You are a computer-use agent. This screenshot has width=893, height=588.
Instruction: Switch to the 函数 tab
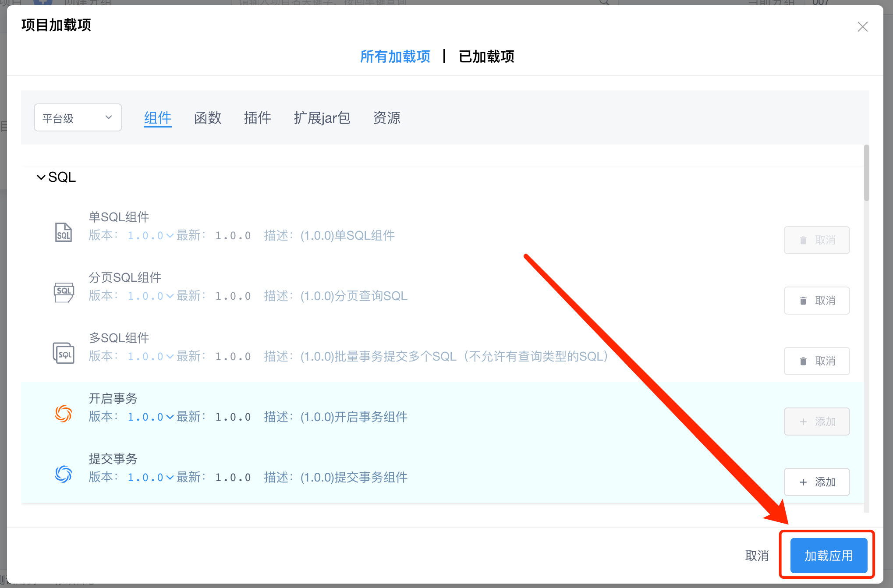pyautogui.click(x=208, y=118)
